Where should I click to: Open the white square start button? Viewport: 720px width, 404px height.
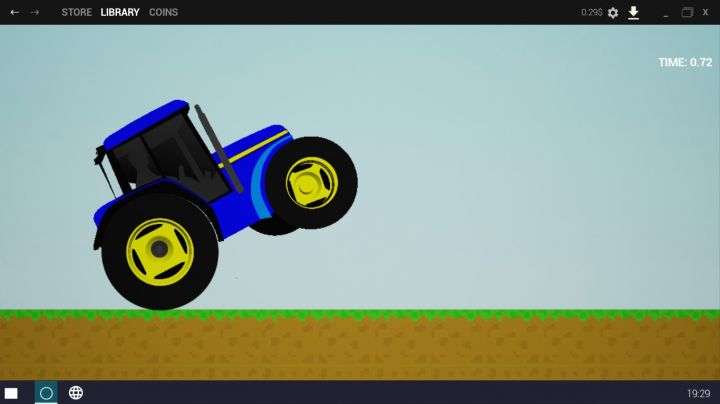tap(11, 393)
